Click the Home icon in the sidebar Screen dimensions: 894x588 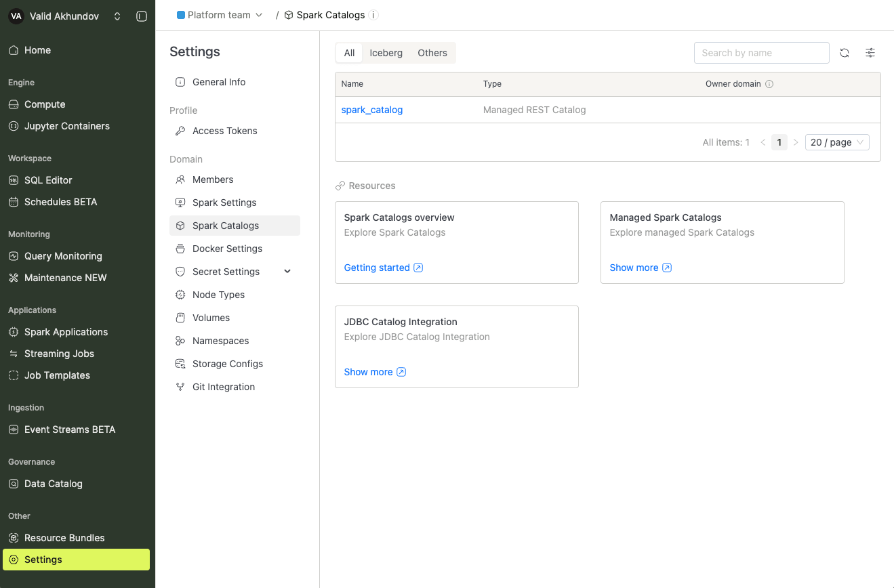14,50
